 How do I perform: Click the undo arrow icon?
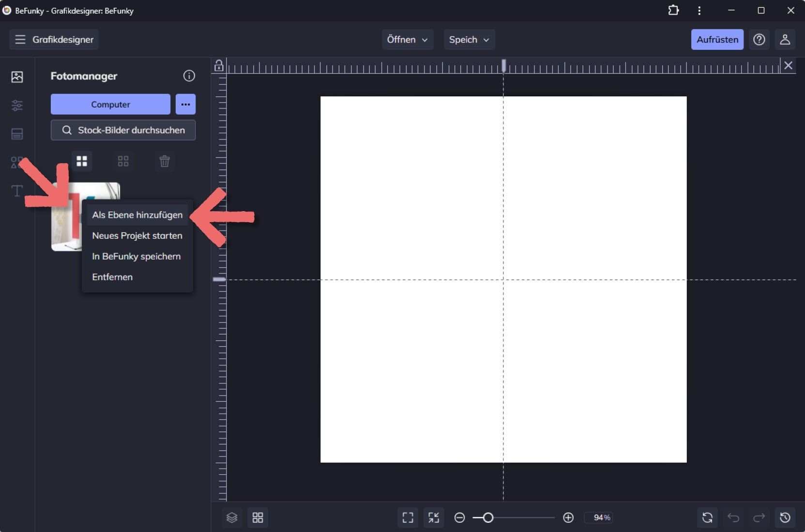733,517
